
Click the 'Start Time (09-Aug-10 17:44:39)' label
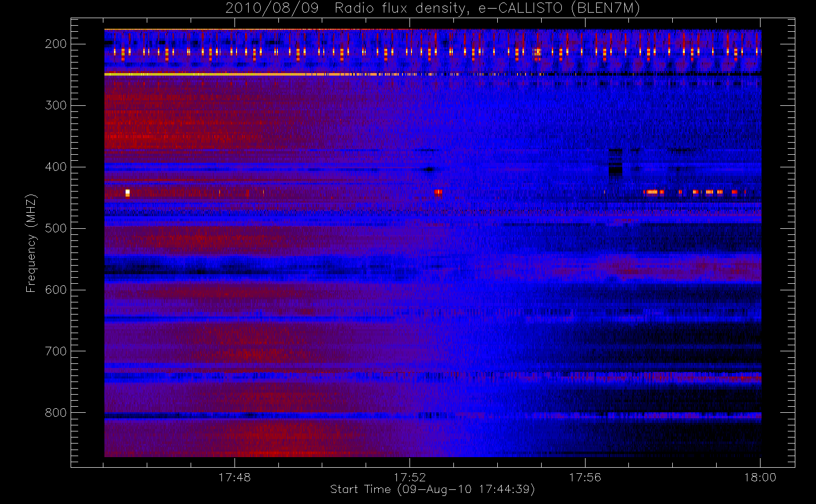coord(432,489)
